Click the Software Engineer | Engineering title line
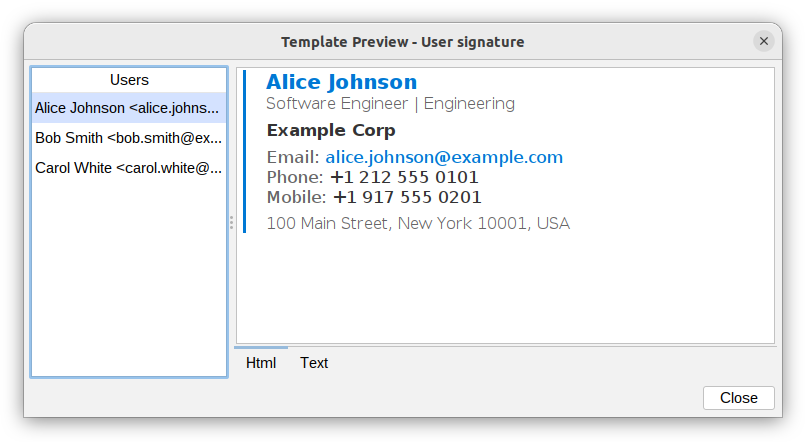 tap(390, 104)
